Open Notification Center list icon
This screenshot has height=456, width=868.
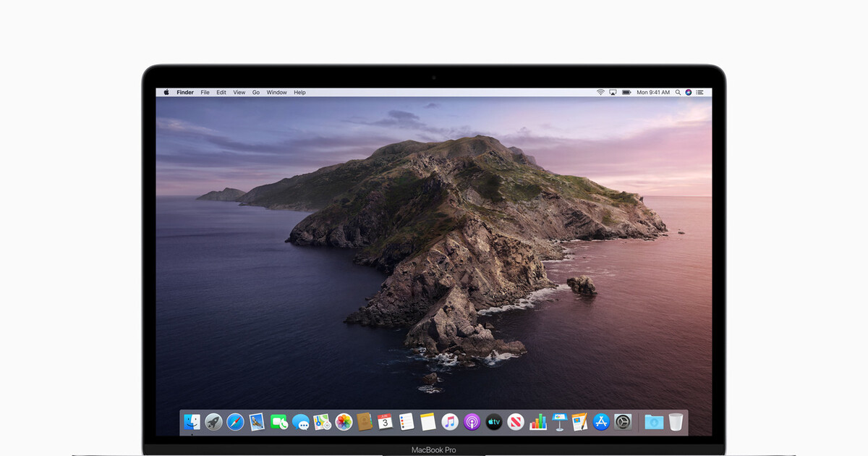pyautogui.click(x=699, y=93)
